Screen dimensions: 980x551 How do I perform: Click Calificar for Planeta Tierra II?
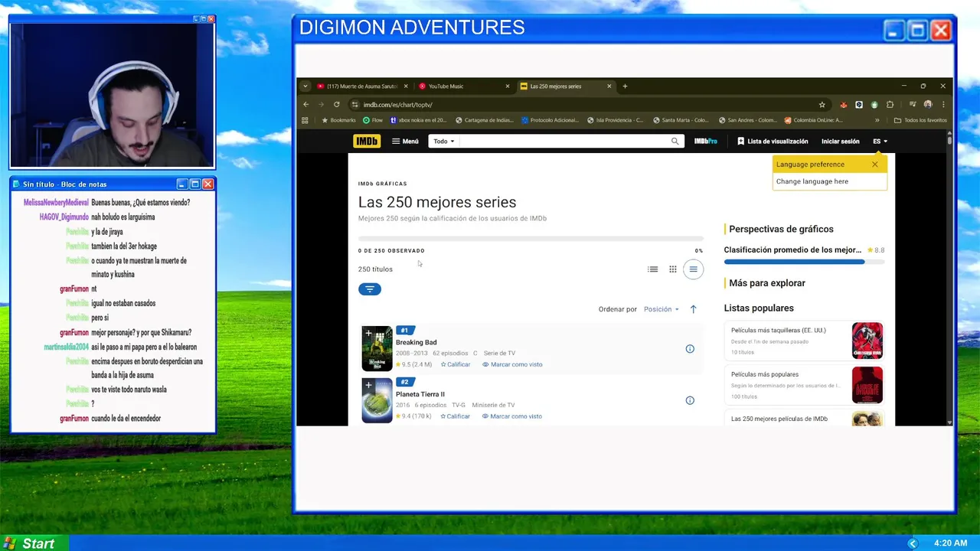click(x=456, y=416)
